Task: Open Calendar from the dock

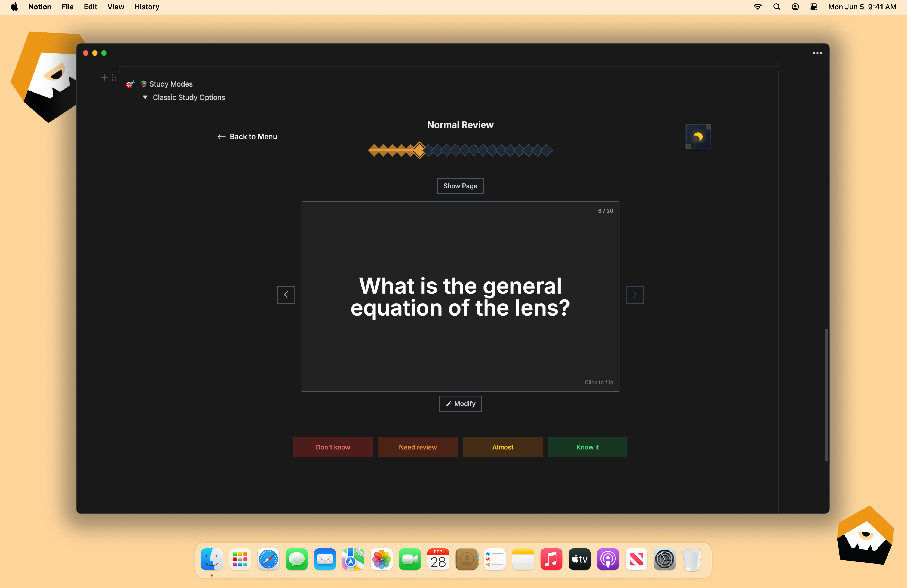Action: [x=438, y=559]
